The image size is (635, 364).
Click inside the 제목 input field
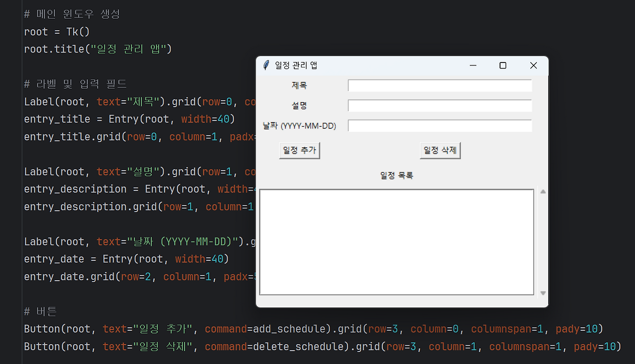point(440,85)
